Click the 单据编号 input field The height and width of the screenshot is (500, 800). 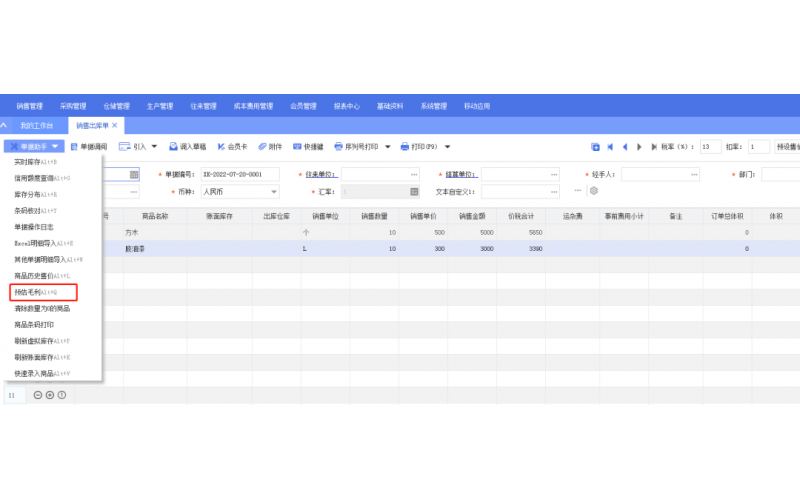(240, 174)
